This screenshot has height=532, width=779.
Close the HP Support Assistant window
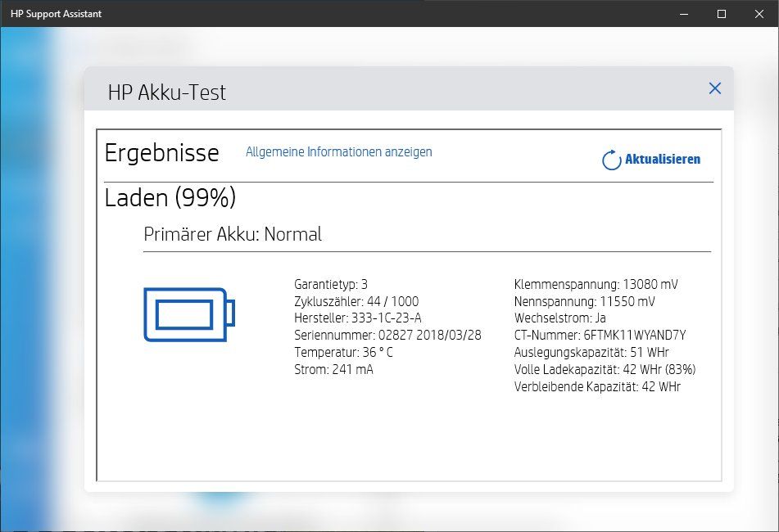click(759, 14)
